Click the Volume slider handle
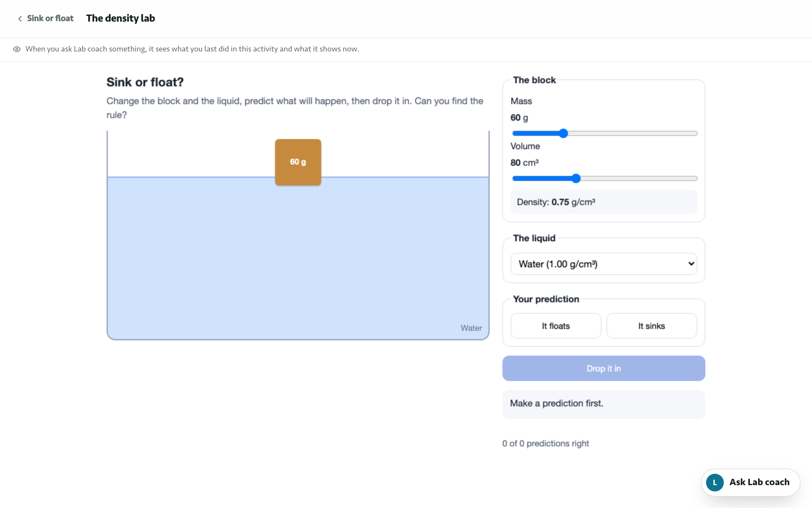 click(576, 178)
